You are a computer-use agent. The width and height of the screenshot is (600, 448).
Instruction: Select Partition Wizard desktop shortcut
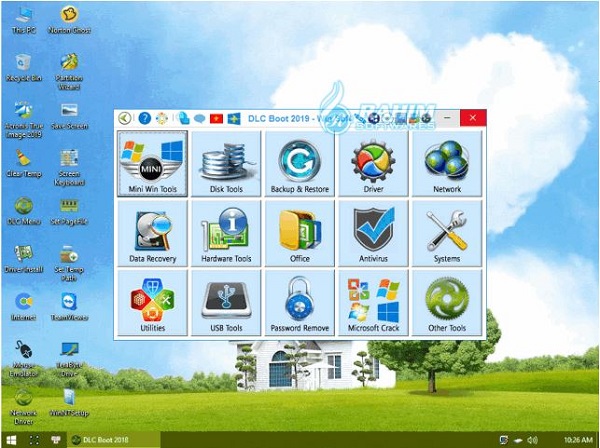(x=69, y=72)
